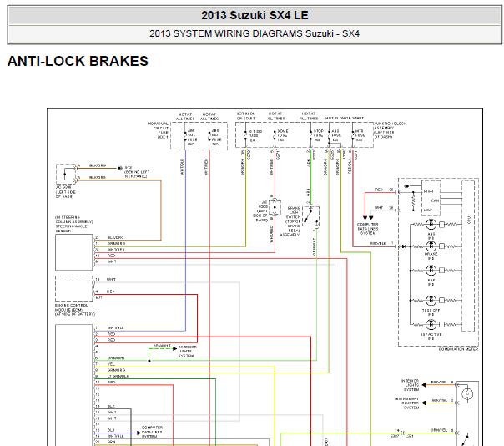Screen dimensions: 504x446
Task: Click the '2013 Suzuki SX4 LE' title
Action: coord(255,15)
